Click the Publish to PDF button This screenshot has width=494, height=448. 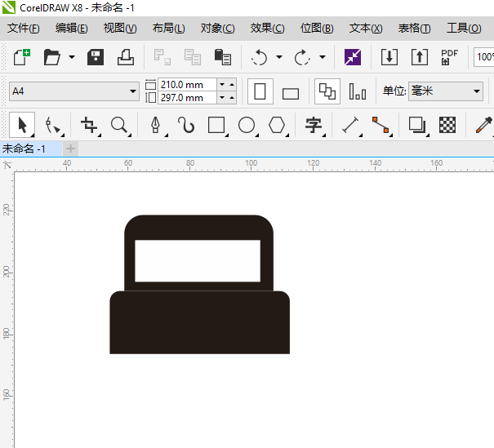click(x=449, y=57)
